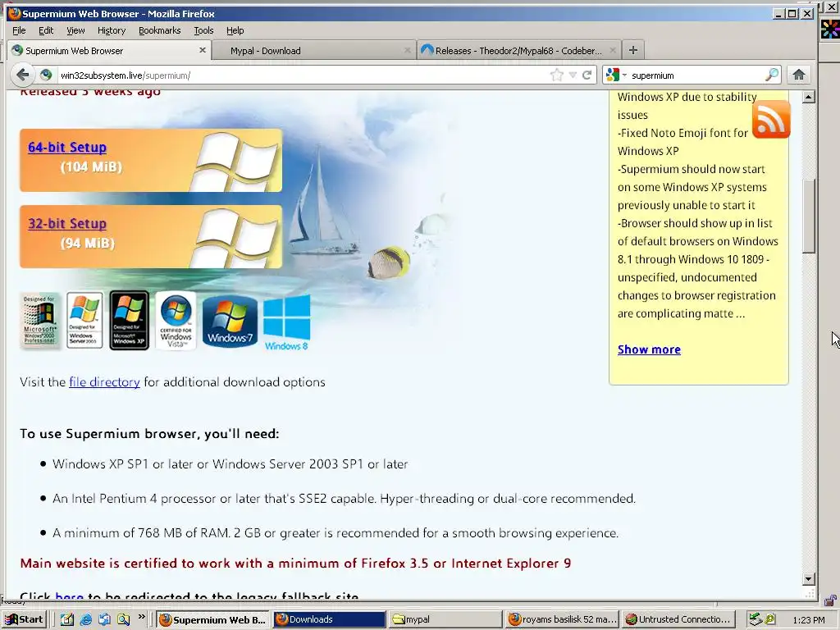Click Show more in the changelog box
This screenshot has height=630, width=840.
(x=650, y=349)
